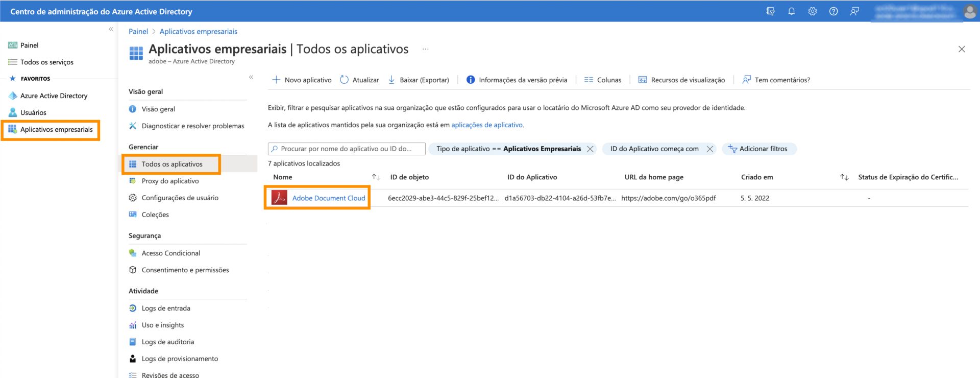Screen dimensions: 980x378
Task: Remove the Tipo de aplicativo filter
Action: pyautogui.click(x=590, y=149)
